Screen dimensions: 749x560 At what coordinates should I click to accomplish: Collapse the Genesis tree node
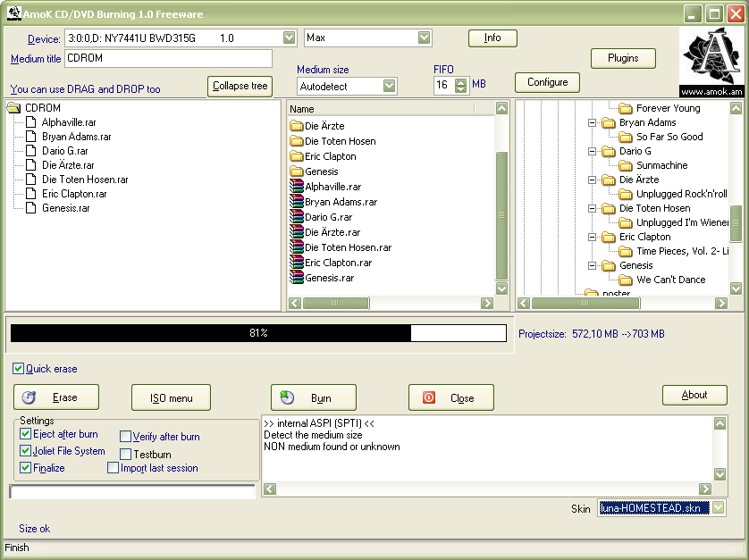tap(592, 265)
